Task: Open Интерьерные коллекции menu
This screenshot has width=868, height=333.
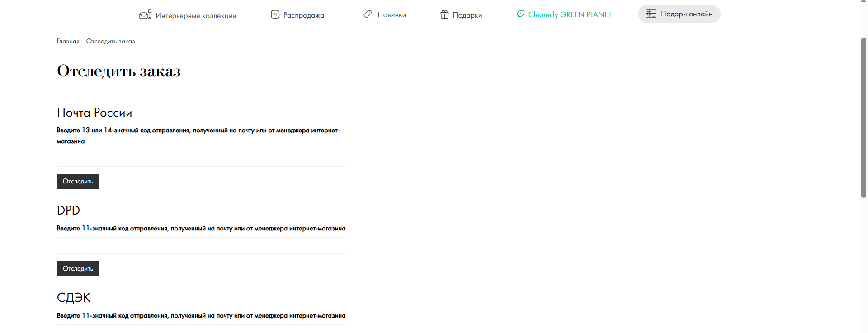Action: point(188,15)
